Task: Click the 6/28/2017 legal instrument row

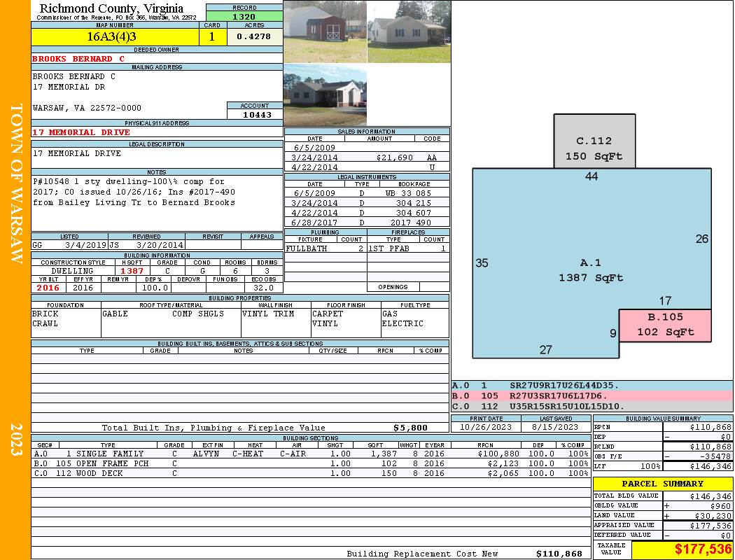Action: pyautogui.click(x=367, y=223)
